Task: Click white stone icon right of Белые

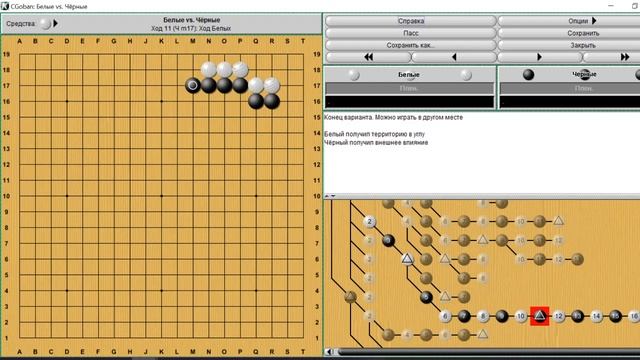Action: coord(466,75)
